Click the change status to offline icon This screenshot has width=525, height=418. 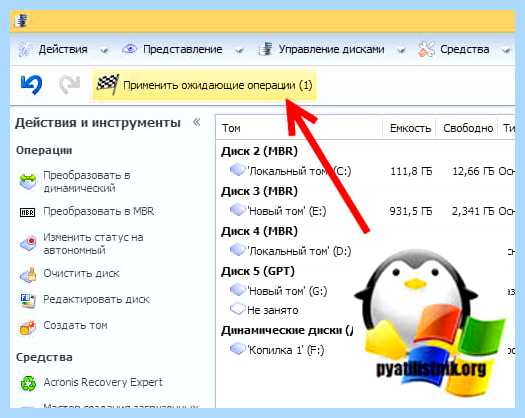[28, 243]
